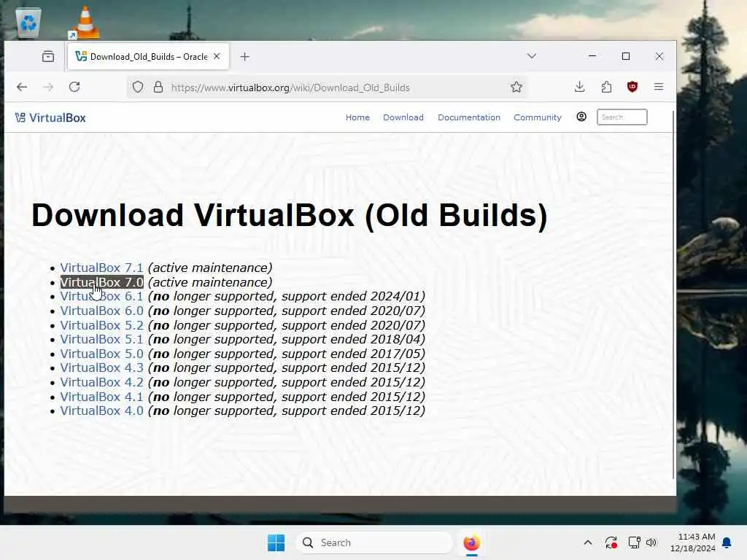This screenshot has height=560, width=747.
Task: Open the user account login icon
Action: point(581,117)
